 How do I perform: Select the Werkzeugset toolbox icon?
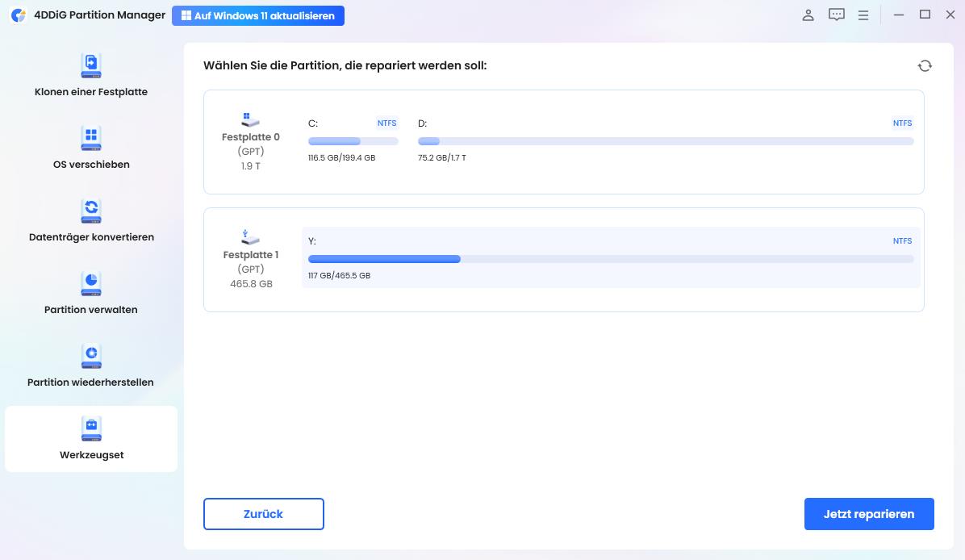coord(91,428)
